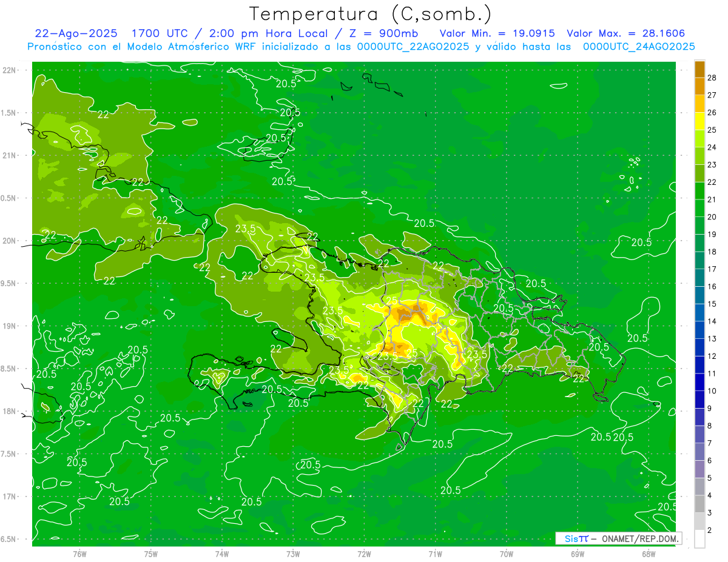Click the orange swatch between 27 and 28
This screenshot has width=728, height=562.
[699, 86]
